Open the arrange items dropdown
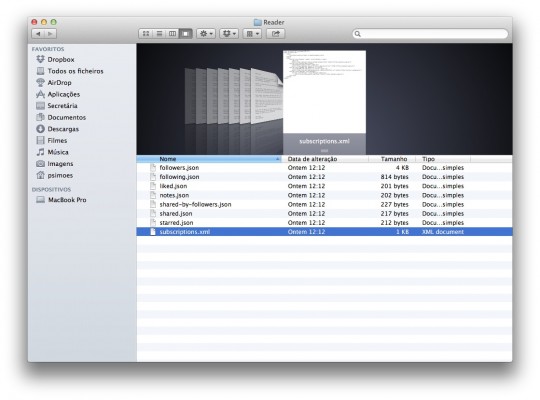 point(252,33)
